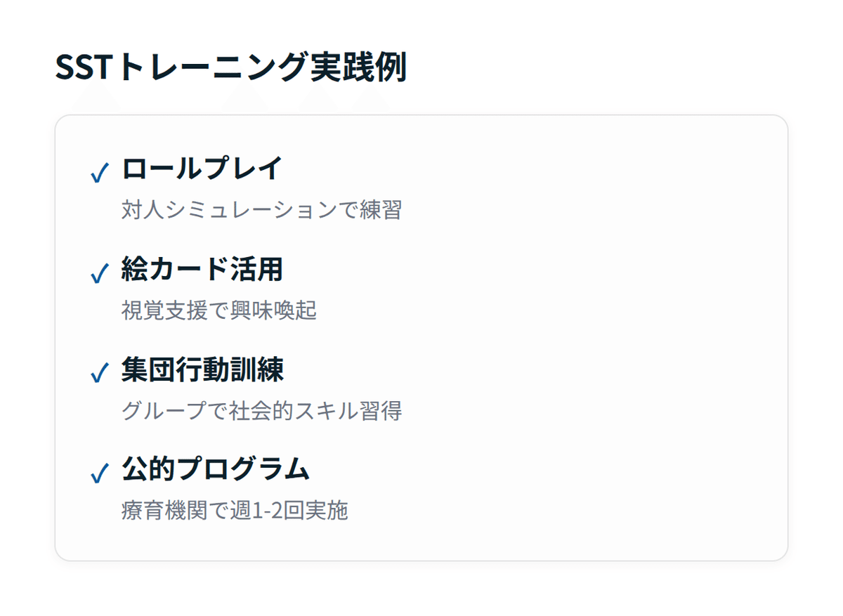843x616 pixels.
Task: Select the 公的プログラム heading
Action: (215, 470)
